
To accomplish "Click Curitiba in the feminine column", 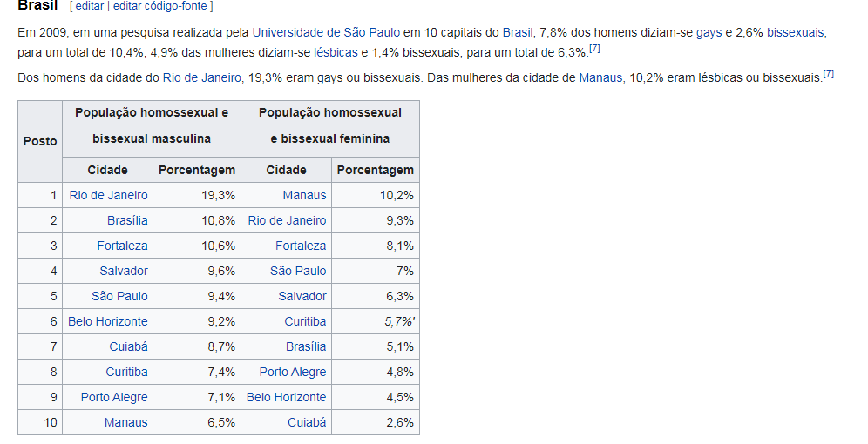I will (305, 321).
